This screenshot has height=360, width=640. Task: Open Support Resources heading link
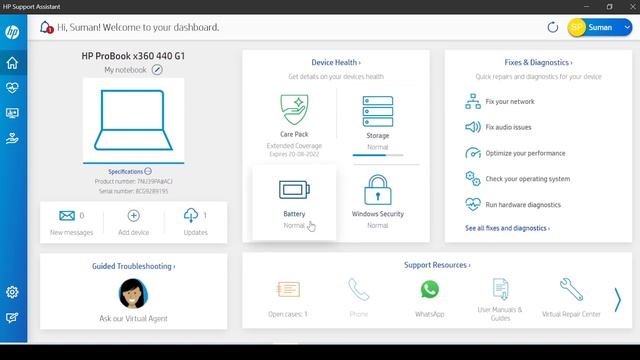tap(437, 265)
